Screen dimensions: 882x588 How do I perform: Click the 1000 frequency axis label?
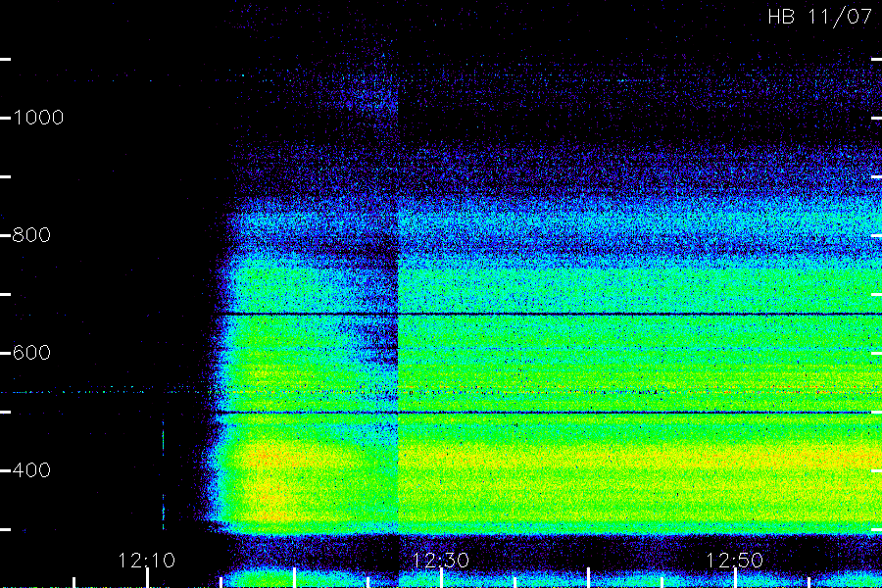(38, 118)
